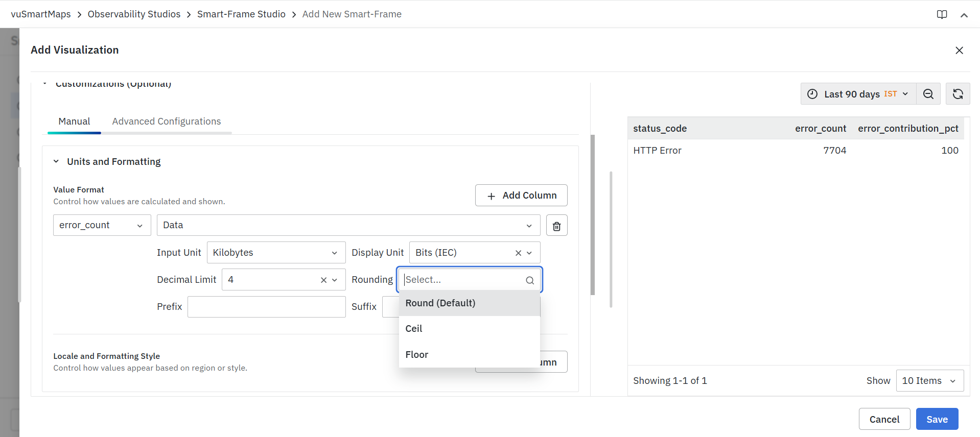Open the Display Unit Bits (IEC) dropdown
The width and height of the screenshot is (980, 437).
pyautogui.click(x=529, y=253)
